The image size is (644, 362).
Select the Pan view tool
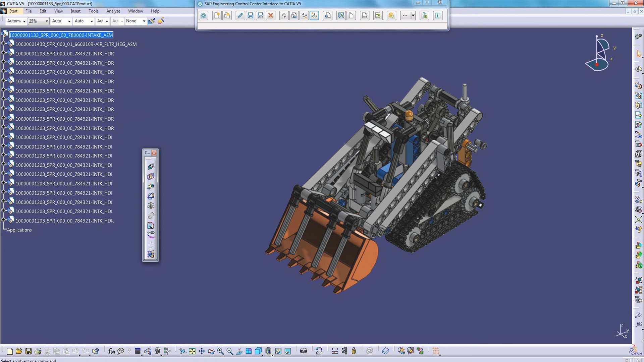(202, 351)
